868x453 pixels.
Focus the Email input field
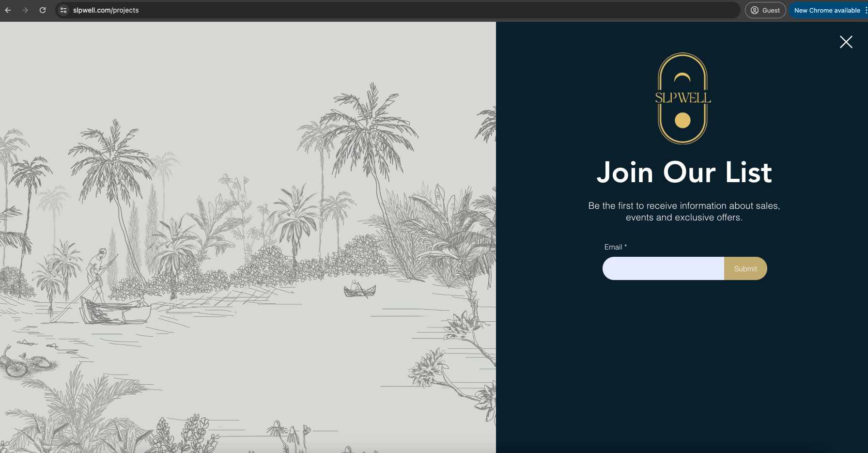click(663, 268)
